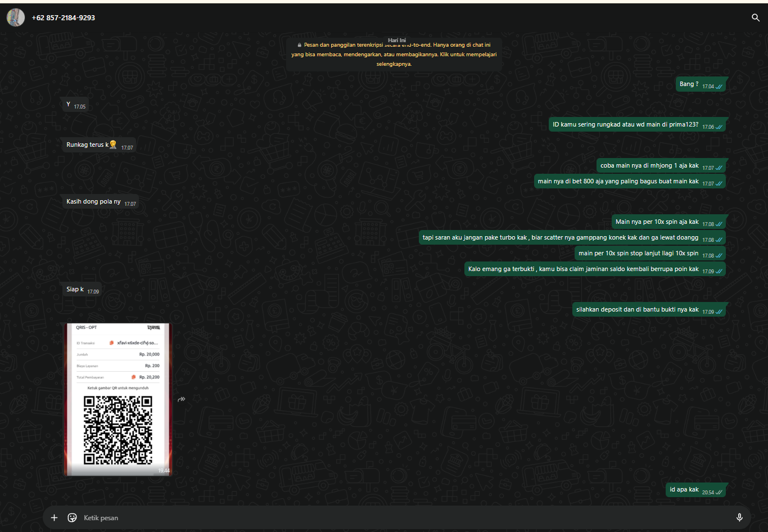Select the "Kasih dong pola ny" message
This screenshot has height=532, width=768.
coord(101,202)
